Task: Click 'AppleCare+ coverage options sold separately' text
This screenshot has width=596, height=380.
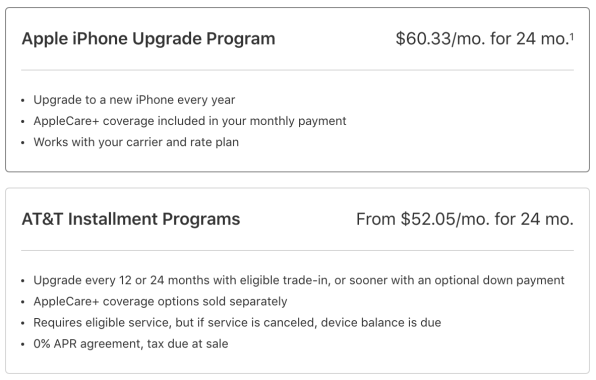Action: point(160,301)
